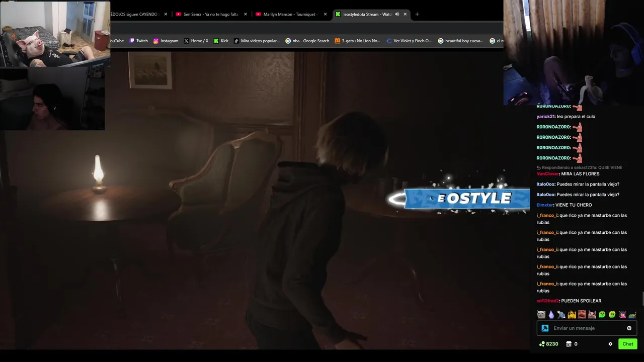Pick the purple water drop emote
The image size is (644, 362).
pos(551,315)
